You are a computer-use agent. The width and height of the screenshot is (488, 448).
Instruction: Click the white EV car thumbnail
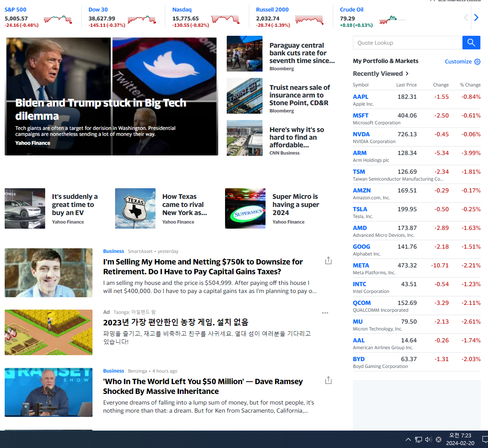[x=25, y=208]
